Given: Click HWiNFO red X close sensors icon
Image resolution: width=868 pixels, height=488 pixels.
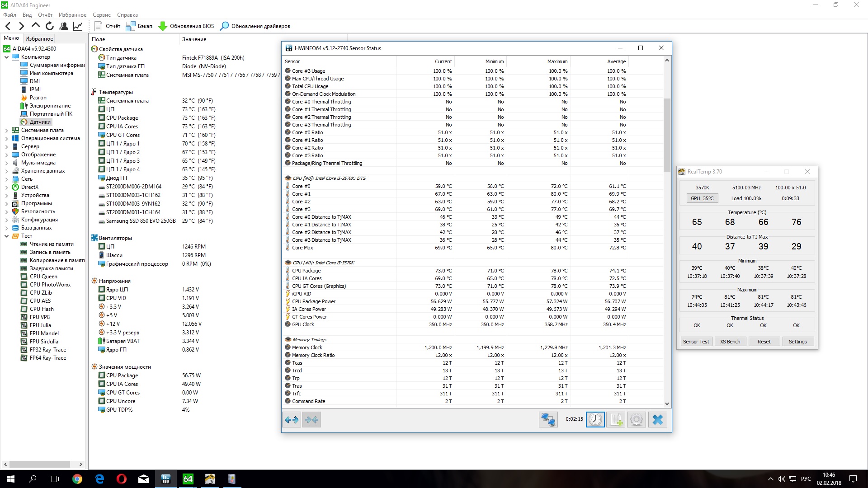Looking at the screenshot, I should tap(657, 419).
